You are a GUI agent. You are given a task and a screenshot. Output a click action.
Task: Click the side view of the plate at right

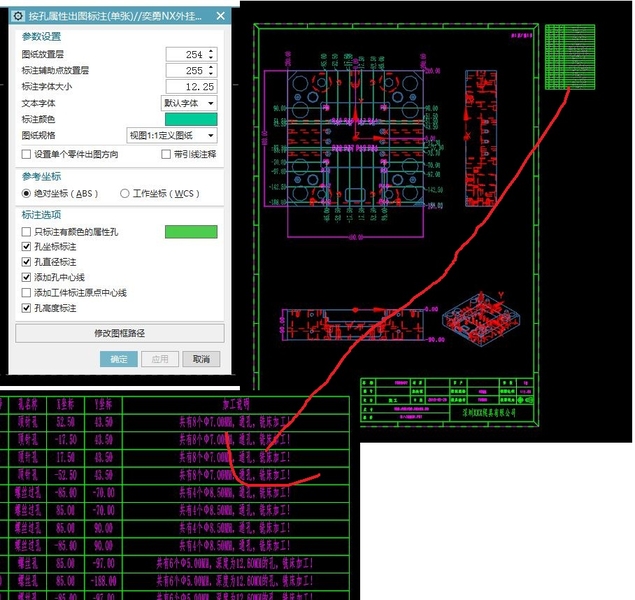pyautogui.click(x=481, y=138)
